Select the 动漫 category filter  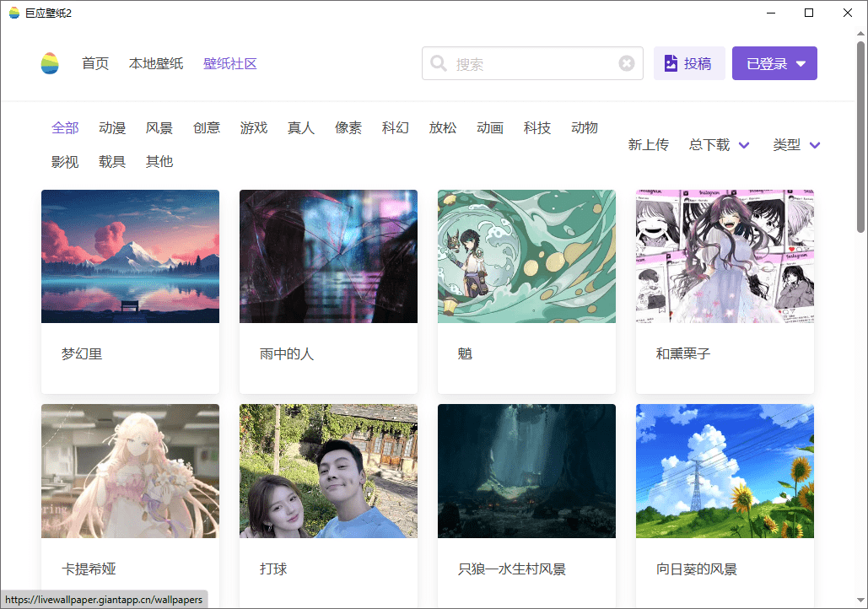112,127
